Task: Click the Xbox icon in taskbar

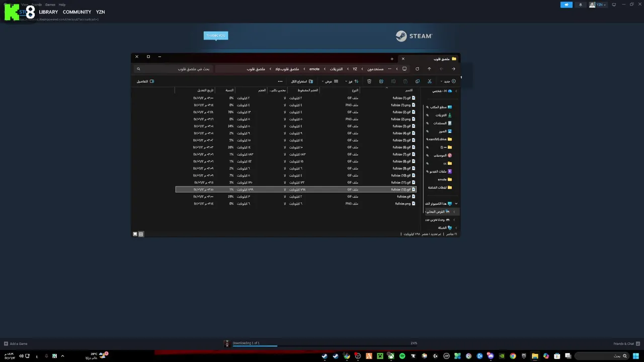Action: [x=391, y=356]
